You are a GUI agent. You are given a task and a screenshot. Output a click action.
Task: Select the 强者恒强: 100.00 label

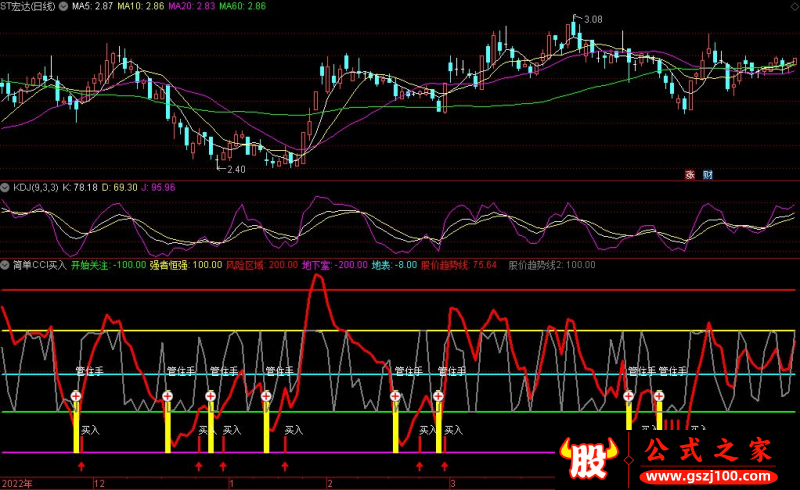click(x=186, y=265)
